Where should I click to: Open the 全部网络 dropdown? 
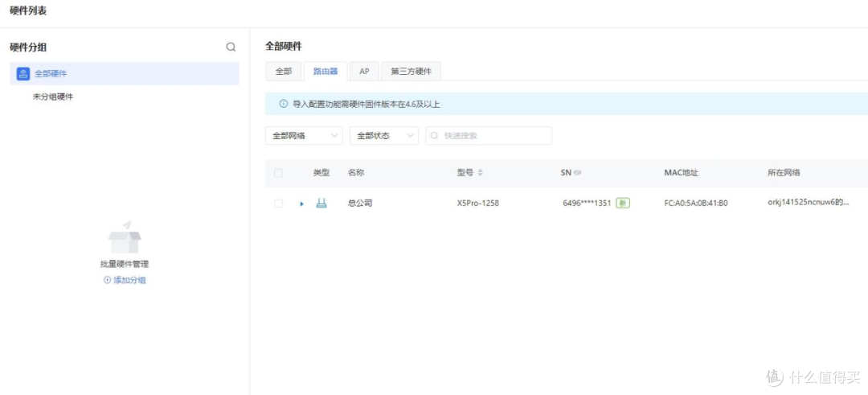[x=304, y=136]
